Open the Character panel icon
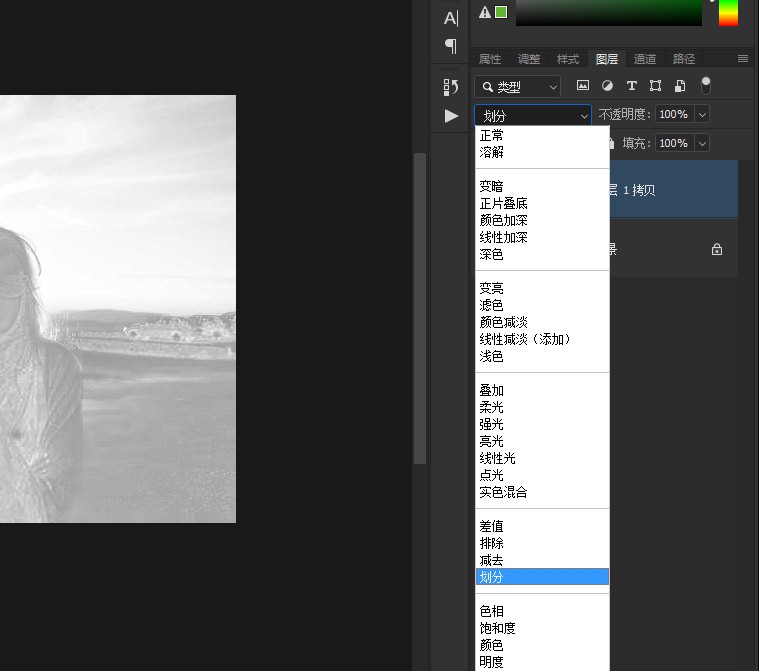The image size is (759, 671). pos(451,17)
